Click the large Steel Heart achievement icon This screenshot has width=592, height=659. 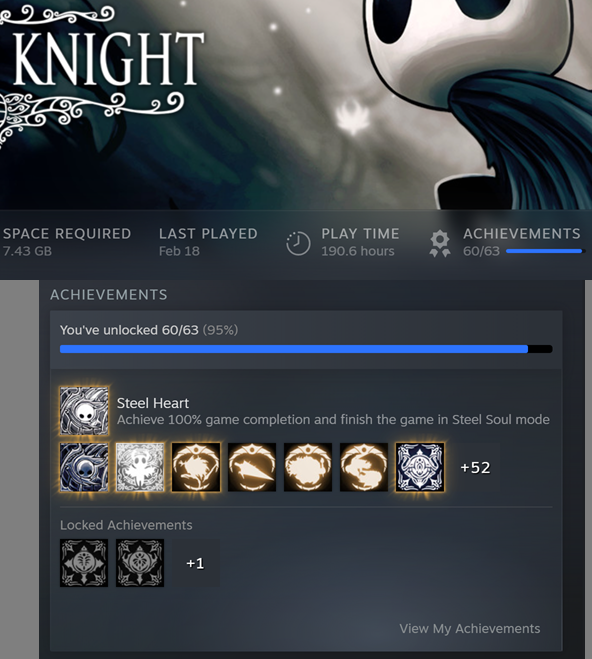point(84,411)
